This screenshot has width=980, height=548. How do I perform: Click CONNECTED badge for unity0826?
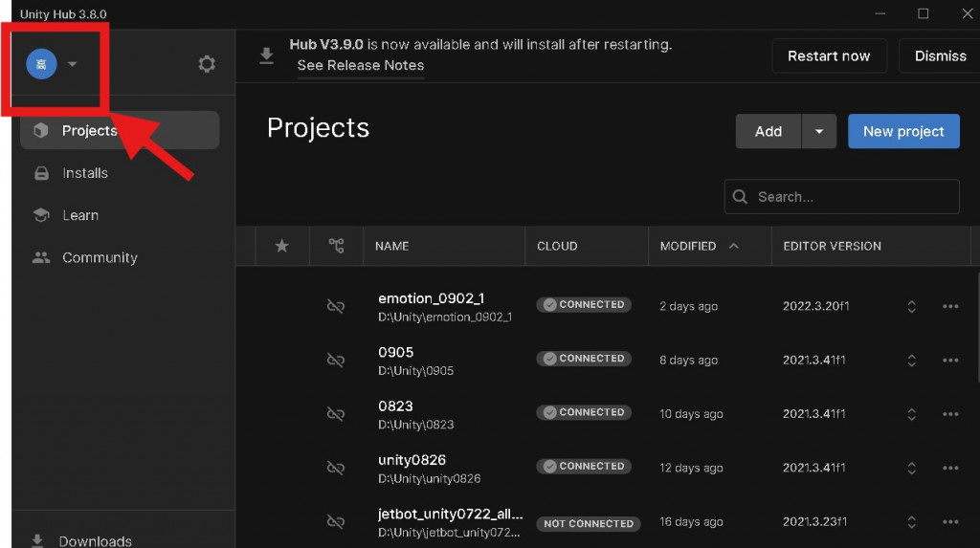(584, 466)
